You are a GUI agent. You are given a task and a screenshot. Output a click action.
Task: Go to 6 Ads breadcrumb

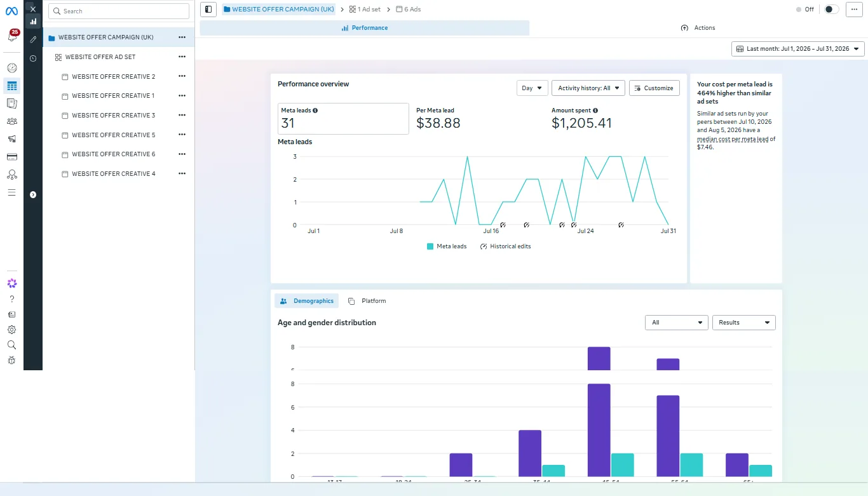pos(408,10)
